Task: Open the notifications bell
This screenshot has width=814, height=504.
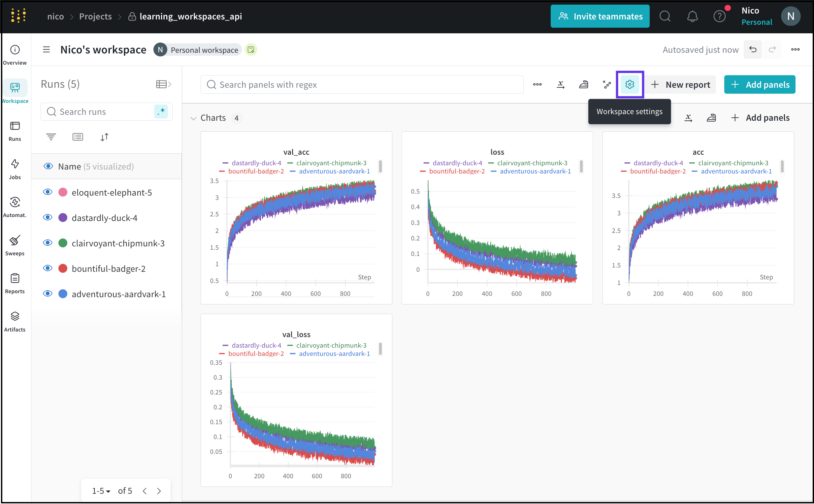Action: pos(692,16)
